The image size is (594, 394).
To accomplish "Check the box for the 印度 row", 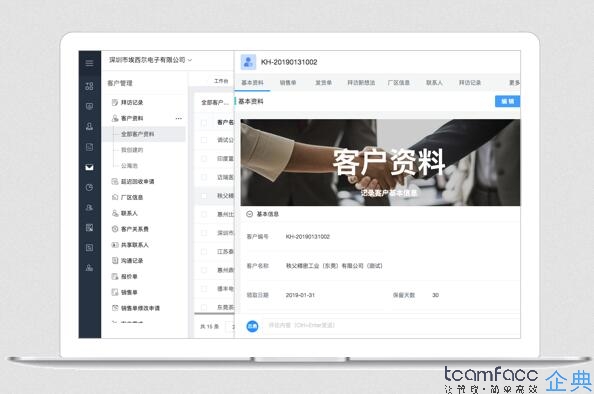I will tap(204, 158).
